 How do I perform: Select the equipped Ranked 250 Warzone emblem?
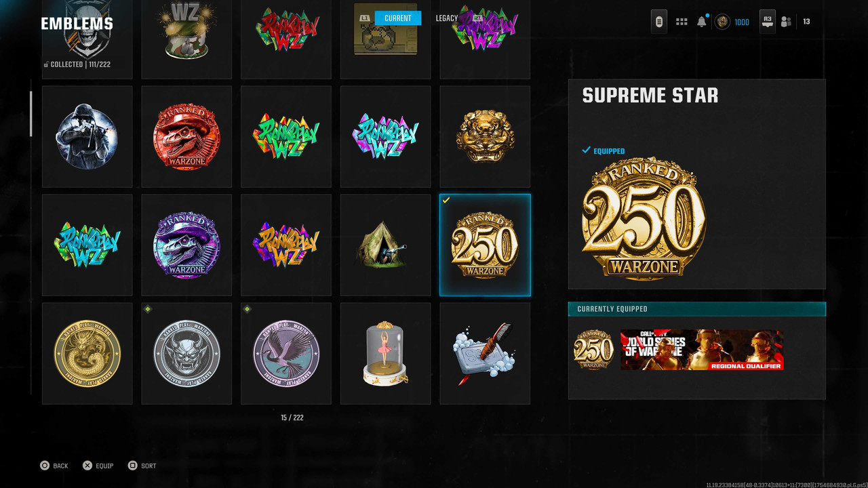[485, 245]
